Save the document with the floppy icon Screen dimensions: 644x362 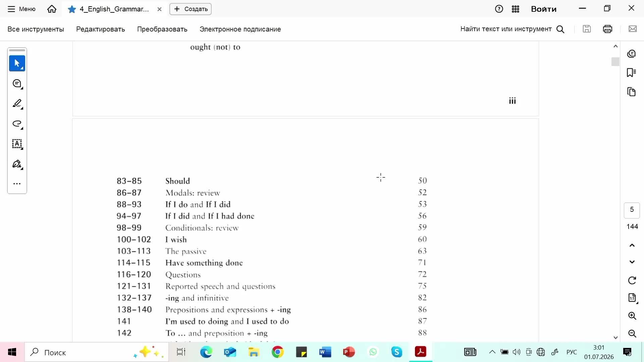587,29
